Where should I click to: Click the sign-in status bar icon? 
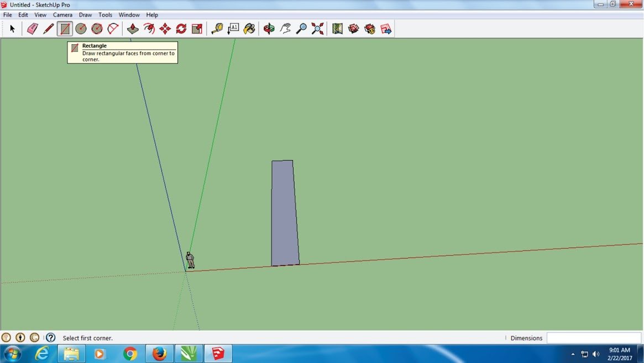point(34,338)
